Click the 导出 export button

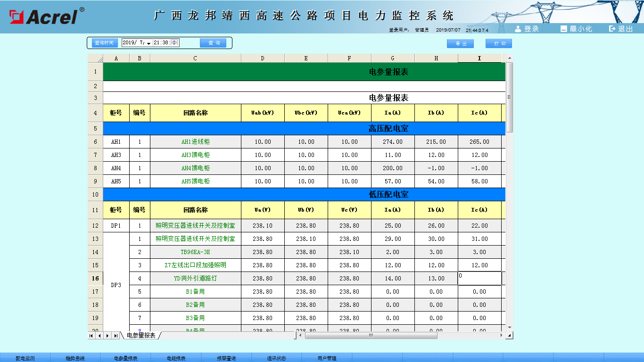pyautogui.click(x=460, y=43)
